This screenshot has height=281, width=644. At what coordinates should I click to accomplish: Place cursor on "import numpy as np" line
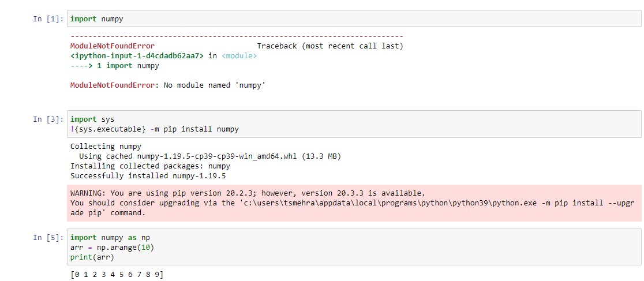coord(110,238)
